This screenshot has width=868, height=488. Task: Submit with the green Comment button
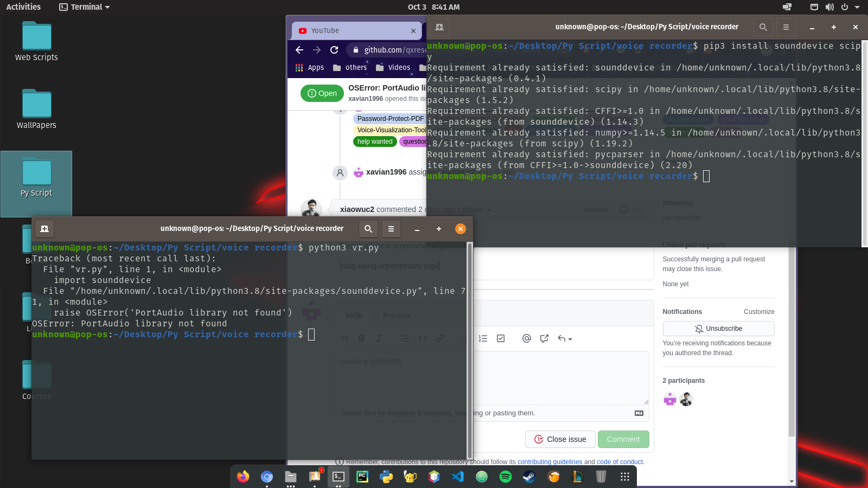pos(623,439)
